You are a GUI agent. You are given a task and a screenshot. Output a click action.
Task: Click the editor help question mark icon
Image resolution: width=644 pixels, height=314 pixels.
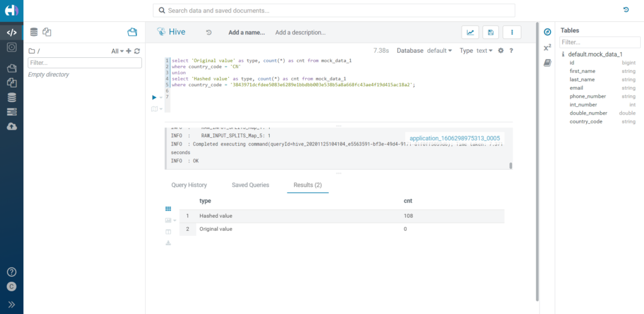511,50
